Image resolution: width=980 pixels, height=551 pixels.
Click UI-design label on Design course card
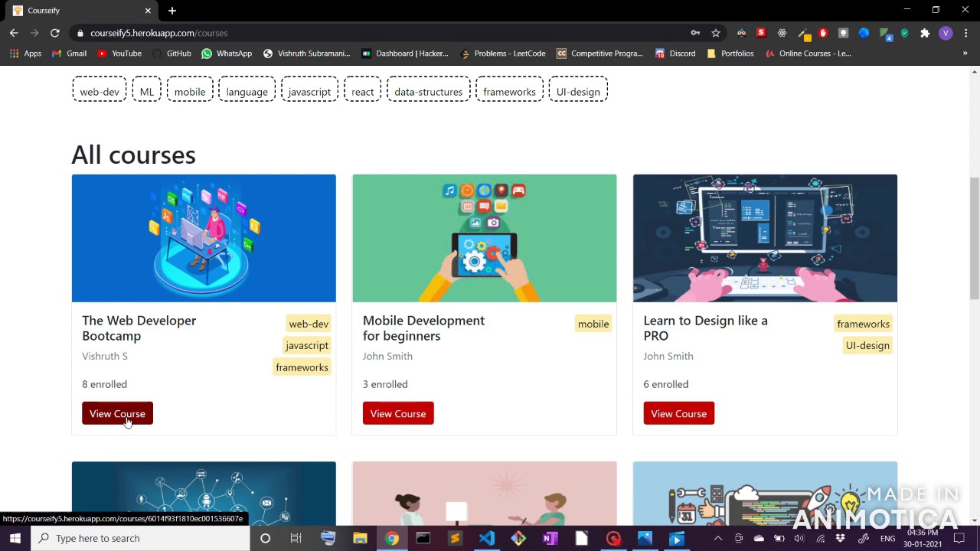[x=867, y=345]
